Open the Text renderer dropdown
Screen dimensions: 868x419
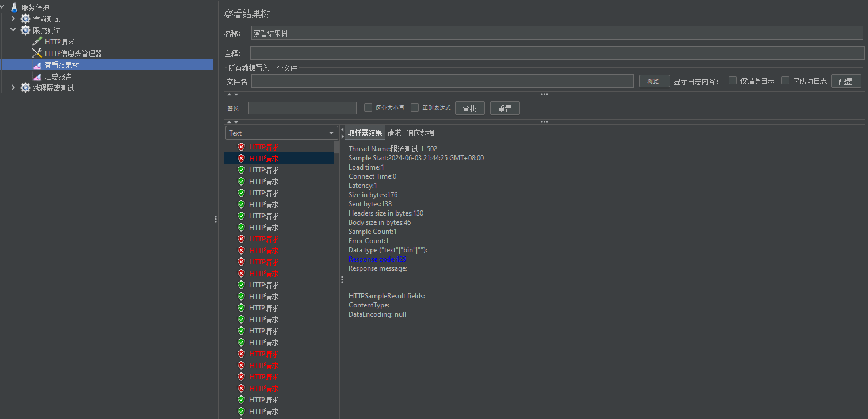point(281,133)
